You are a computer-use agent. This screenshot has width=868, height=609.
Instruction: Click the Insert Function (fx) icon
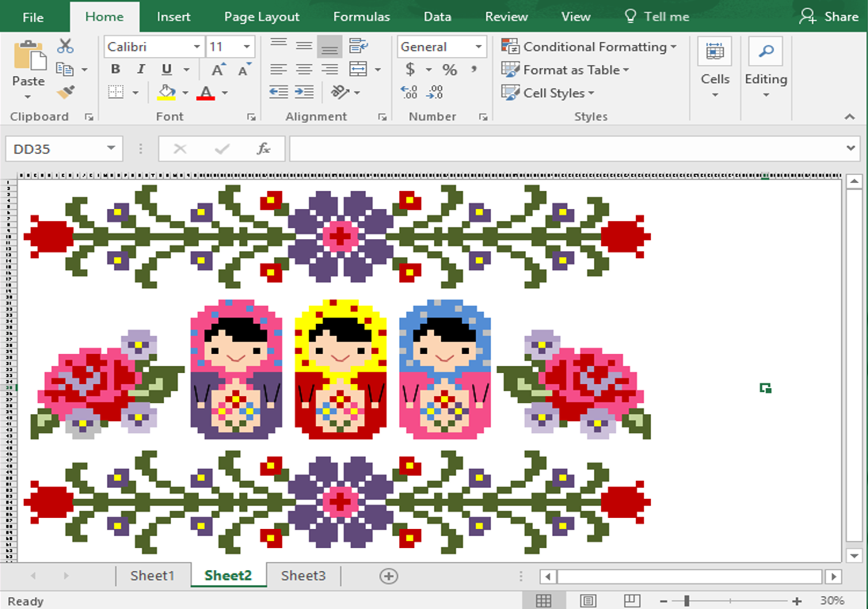(264, 148)
